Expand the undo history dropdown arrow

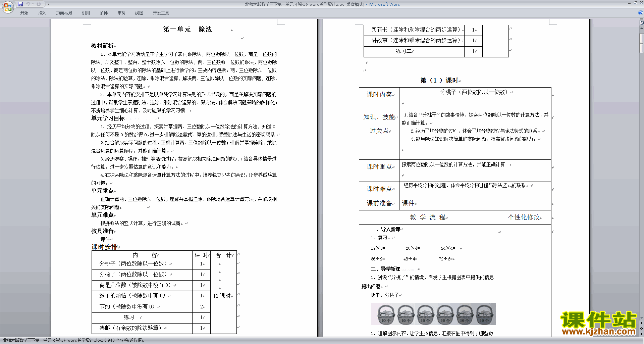(33, 4)
